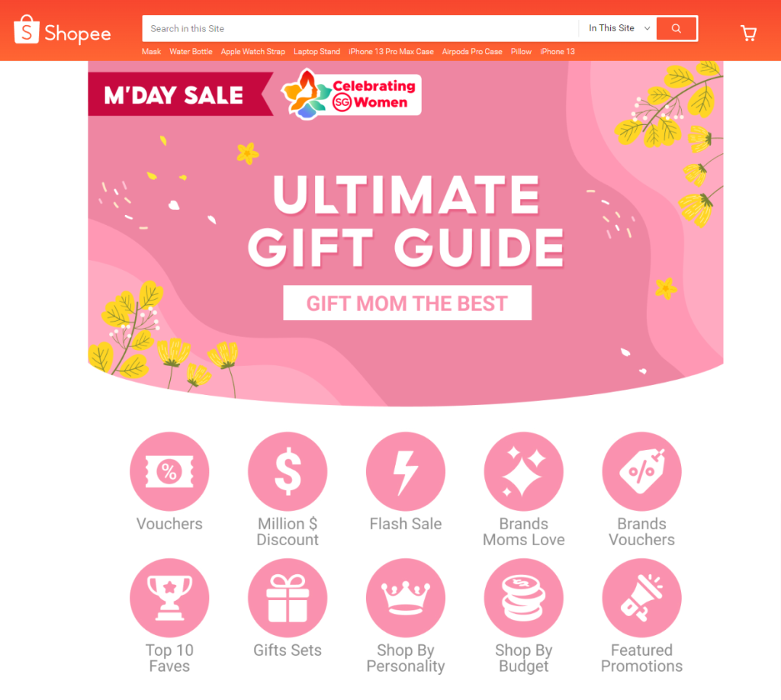
Task: Go to the Shopee logo homepage
Action: 63,30
